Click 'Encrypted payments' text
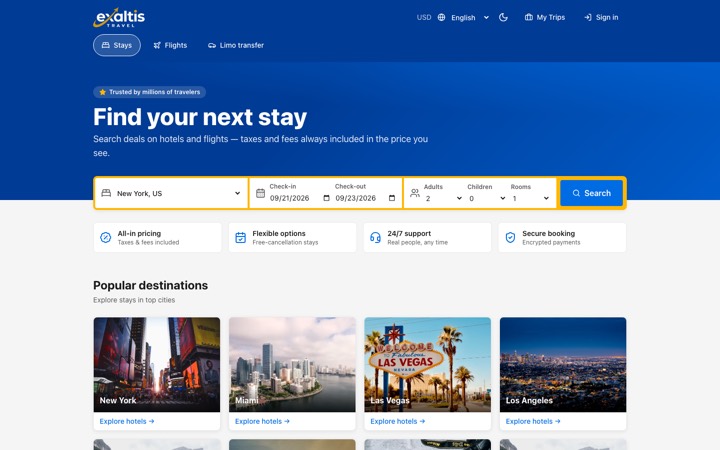Screen dimensions: 720x450 [x=551, y=242]
